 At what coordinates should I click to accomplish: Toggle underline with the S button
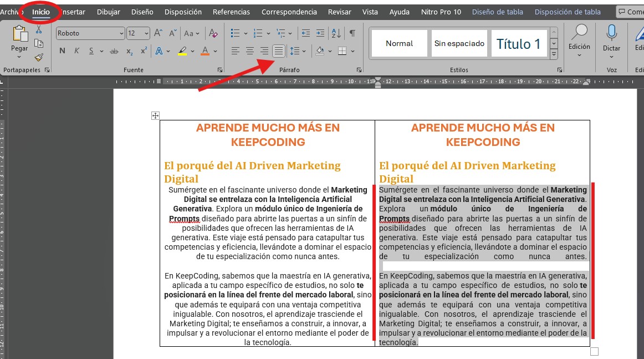(91, 51)
